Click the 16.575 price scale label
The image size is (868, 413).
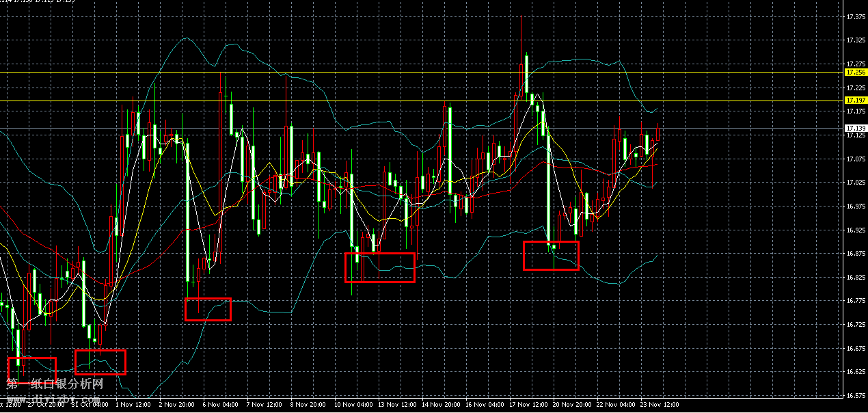coord(855,397)
